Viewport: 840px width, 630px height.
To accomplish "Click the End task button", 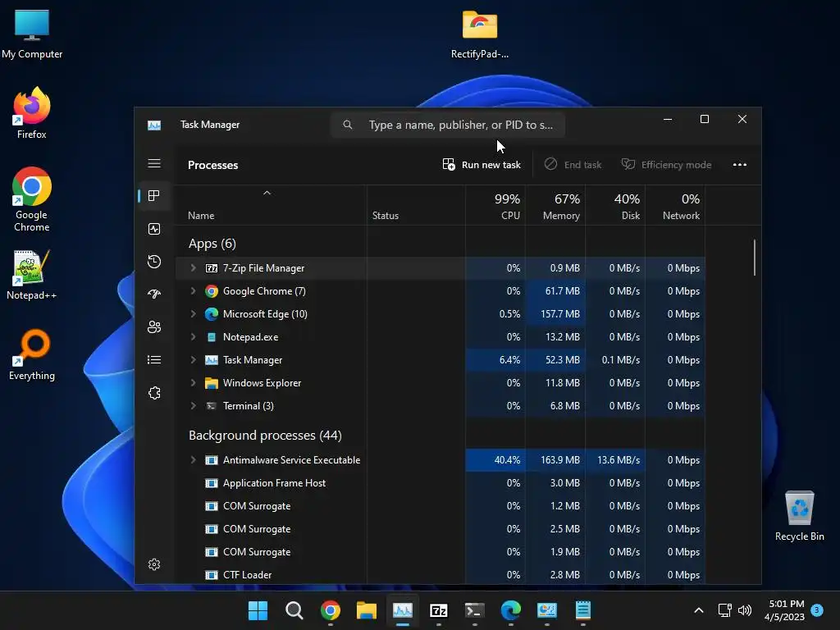I will (573, 165).
